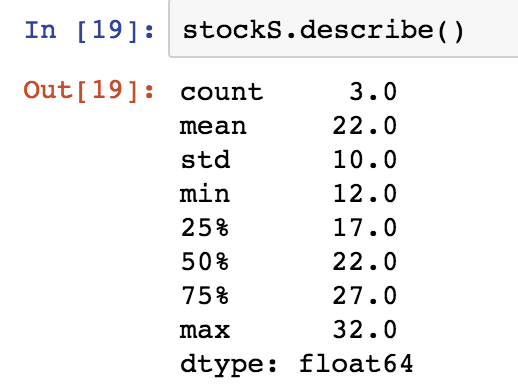Click the dtype: float64 line
The width and height of the screenshot is (518, 390).
[297, 365]
